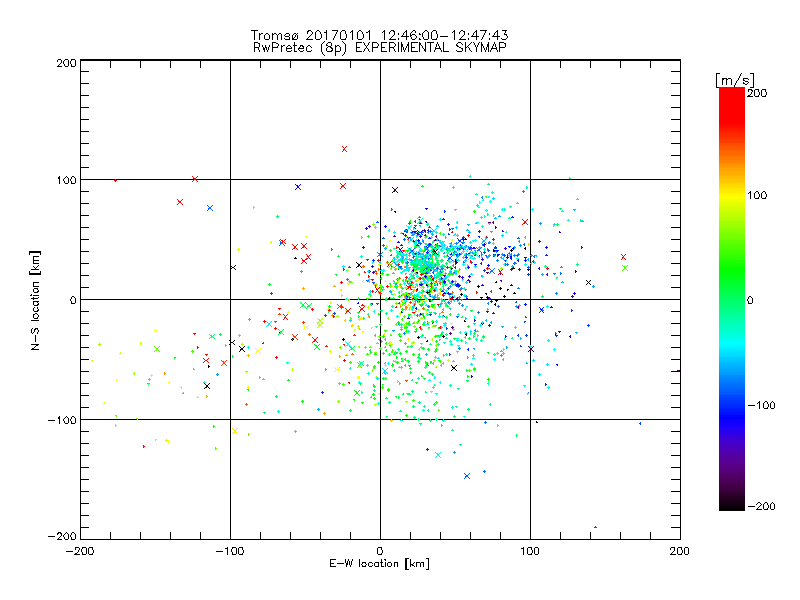The width and height of the screenshot is (800, 600).
Task: Click the blue X marker near N-S -147 km
Action: click(x=467, y=476)
